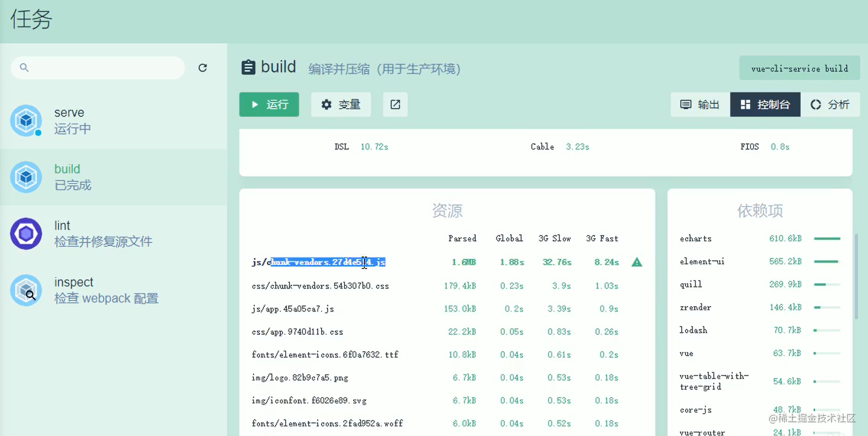
Task: Click the 32.76s 3G Slow value
Action: pos(557,263)
